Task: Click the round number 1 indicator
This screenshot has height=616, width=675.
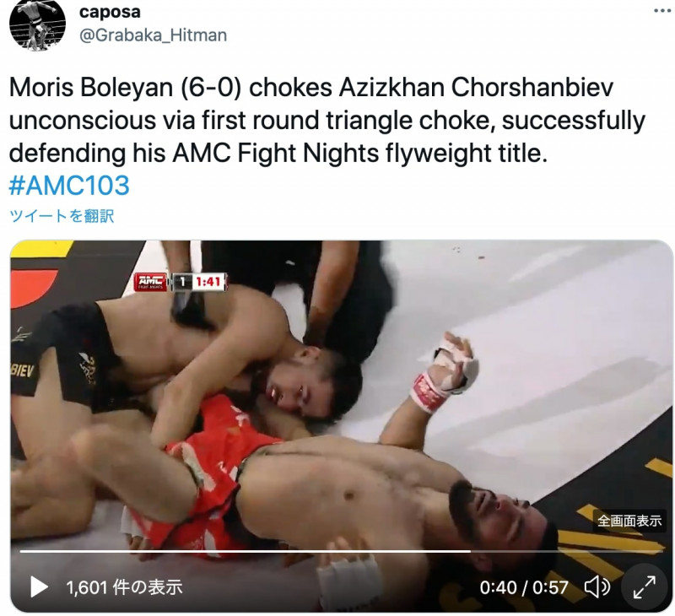Action: pyautogui.click(x=182, y=282)
